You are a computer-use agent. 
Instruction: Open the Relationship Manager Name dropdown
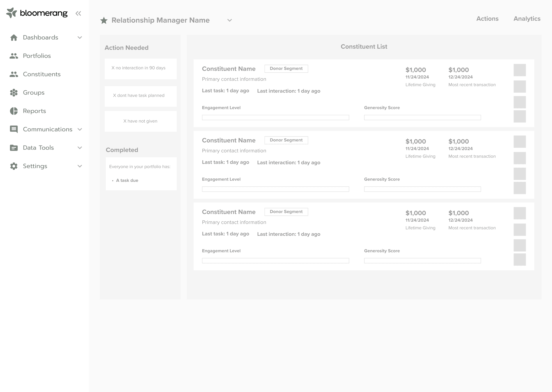pos(230,20)
